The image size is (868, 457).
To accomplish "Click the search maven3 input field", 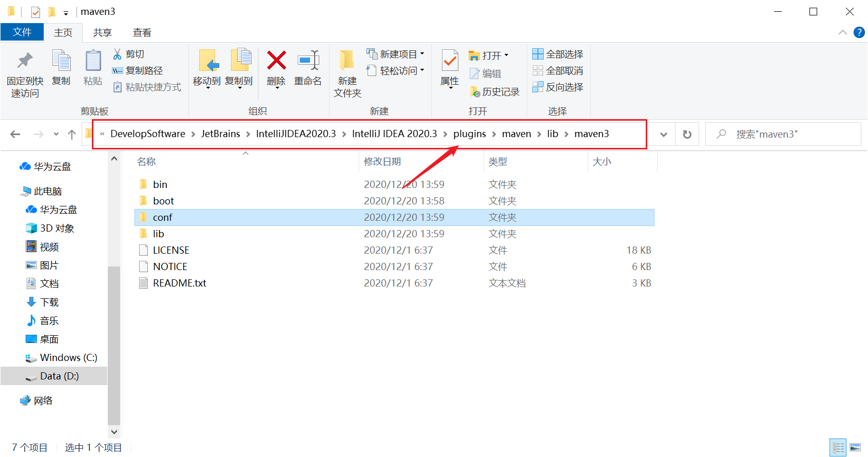I will (783, 134).
